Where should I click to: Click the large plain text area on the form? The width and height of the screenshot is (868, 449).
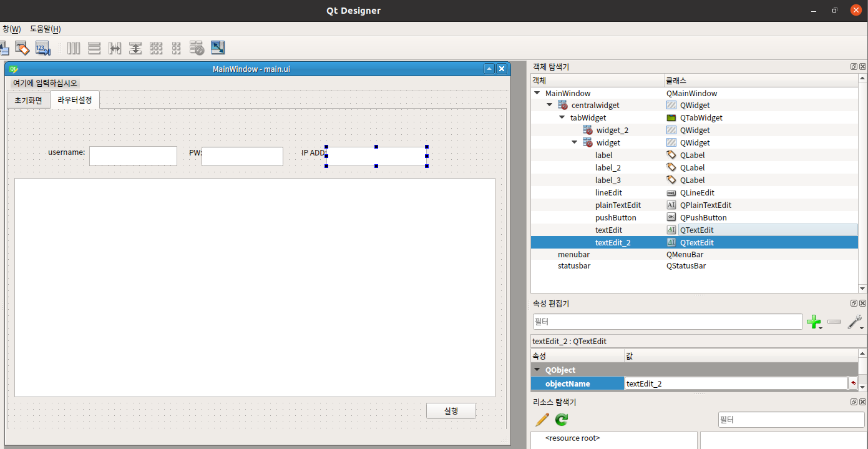[255, 287]
